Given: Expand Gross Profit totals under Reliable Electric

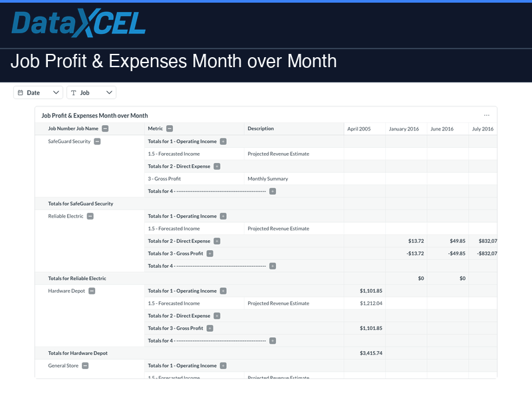Looking at the screenshot, I should click(x=209, y=253).
